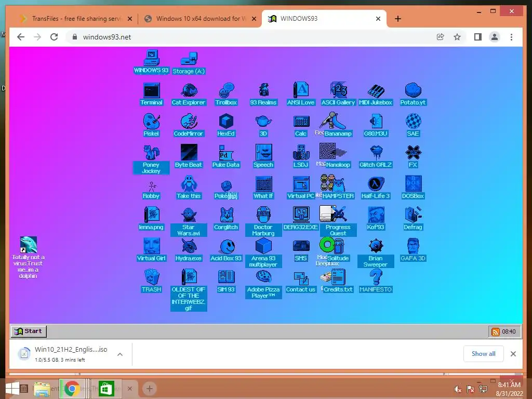This screenshot has width=532, height=399.
Task: Select the 93 Realms icon
Action: coord(263,94)
